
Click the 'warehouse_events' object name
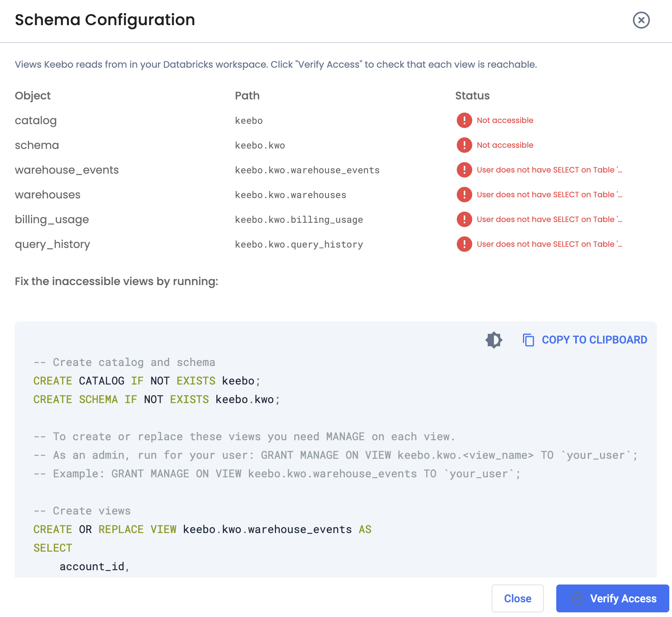pyautogui.click(x=67, y=170)
